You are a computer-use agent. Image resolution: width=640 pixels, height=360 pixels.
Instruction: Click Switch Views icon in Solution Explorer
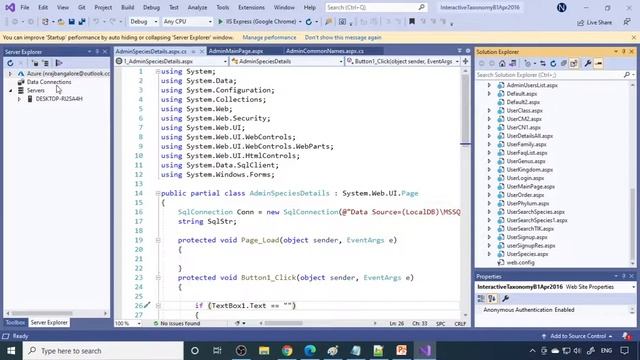tap(512, 63)
